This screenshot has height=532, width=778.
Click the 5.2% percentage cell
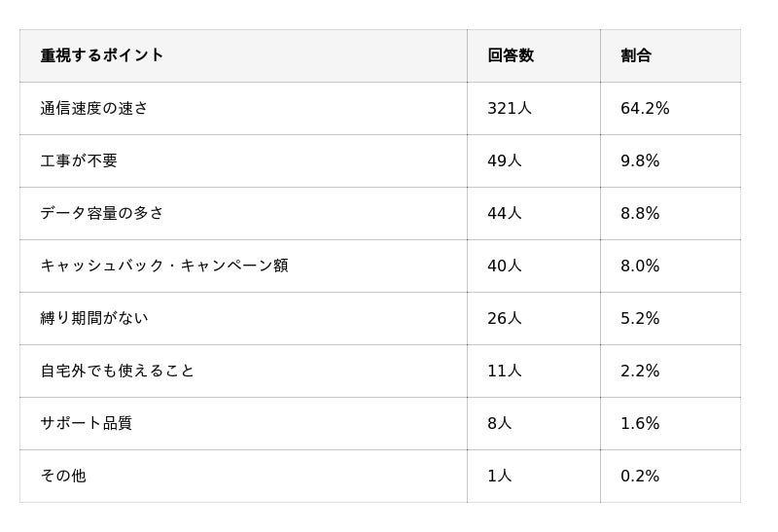640,318
